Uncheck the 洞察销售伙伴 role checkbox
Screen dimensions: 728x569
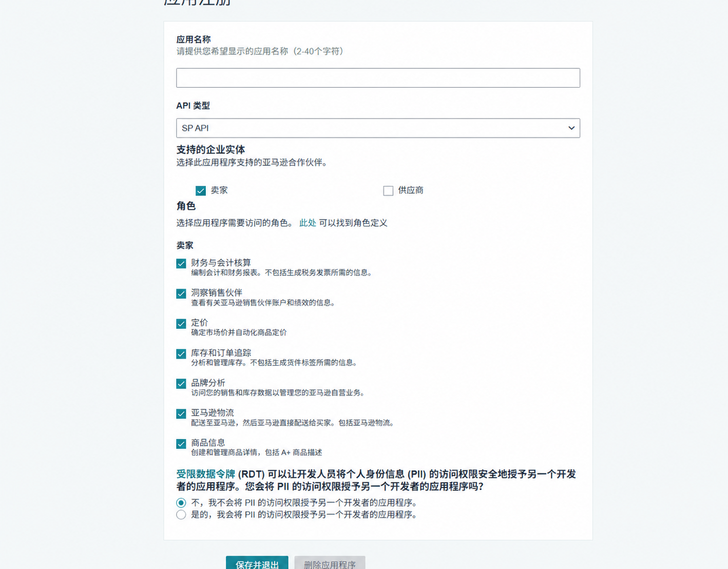click(181, 294)
